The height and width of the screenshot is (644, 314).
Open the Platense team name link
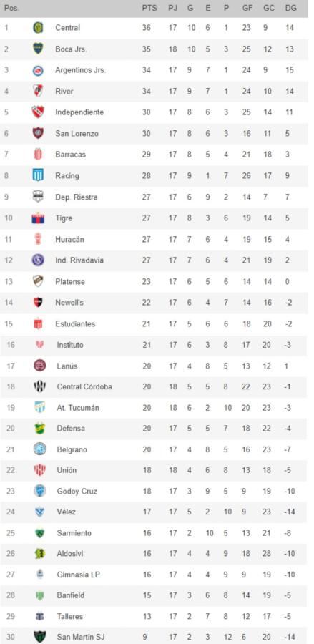click(70, 281)
